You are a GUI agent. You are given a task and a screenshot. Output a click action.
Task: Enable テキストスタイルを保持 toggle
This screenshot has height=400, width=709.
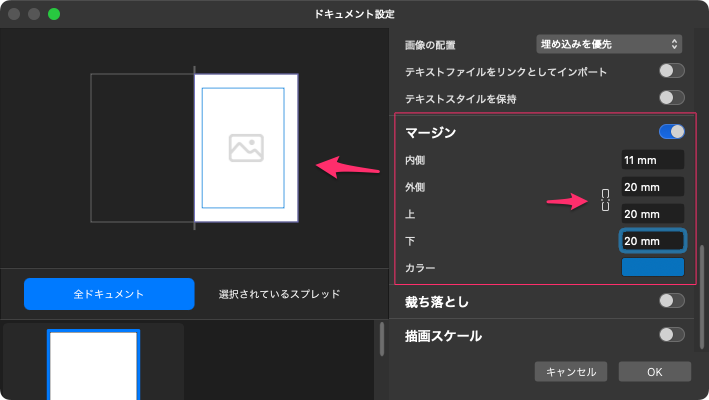[x=671, y=98]
